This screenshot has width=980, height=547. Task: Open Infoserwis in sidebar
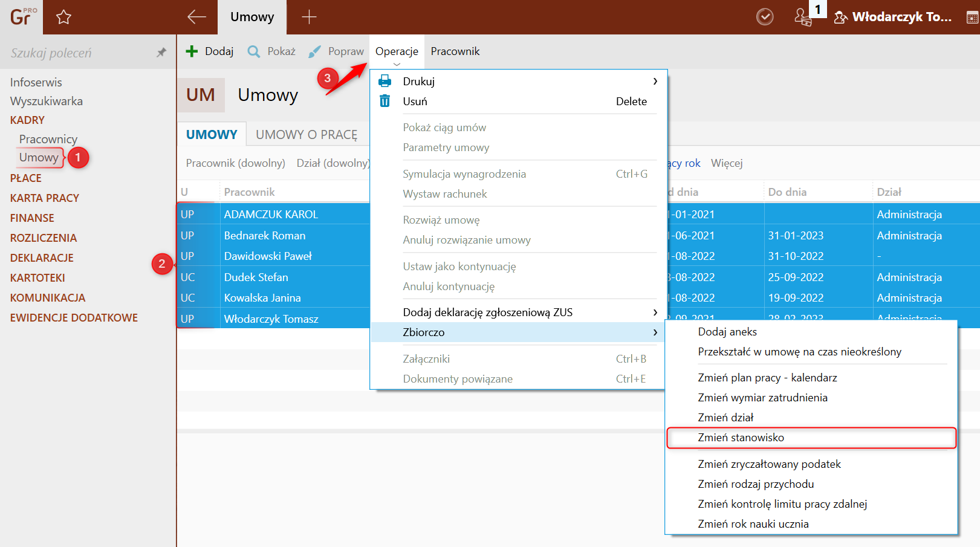36,82
